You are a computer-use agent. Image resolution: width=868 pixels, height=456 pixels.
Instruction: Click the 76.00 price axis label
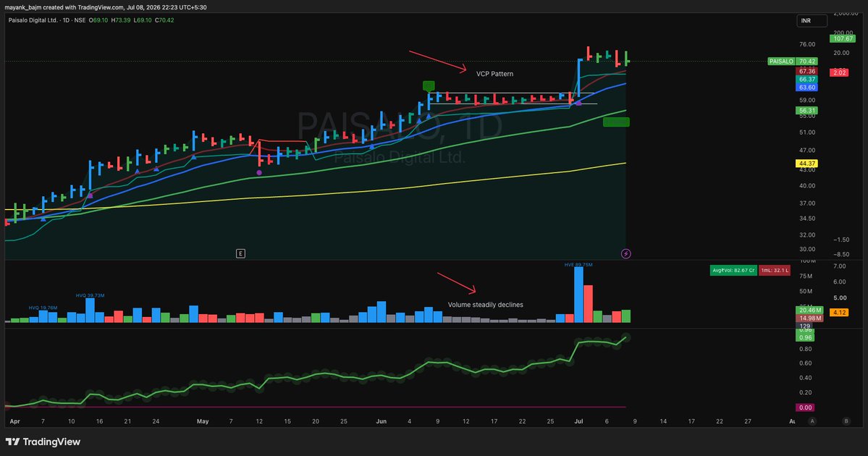[x=807, y=44]
